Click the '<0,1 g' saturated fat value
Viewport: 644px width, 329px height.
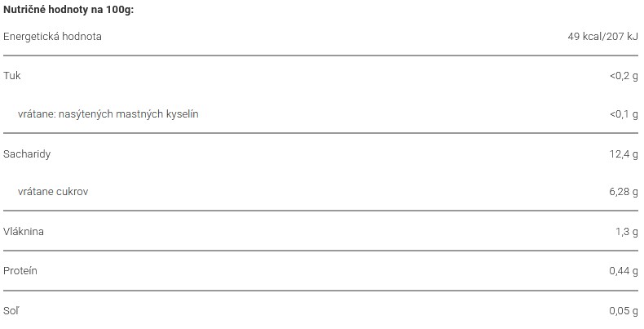[624, 114]
